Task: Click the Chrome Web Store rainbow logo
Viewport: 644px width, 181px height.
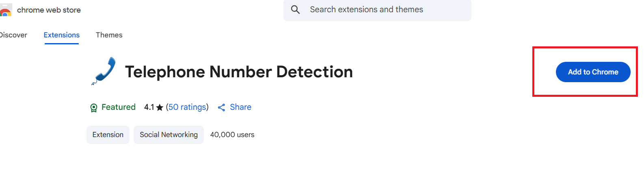Action: click(x=5, y=11)
